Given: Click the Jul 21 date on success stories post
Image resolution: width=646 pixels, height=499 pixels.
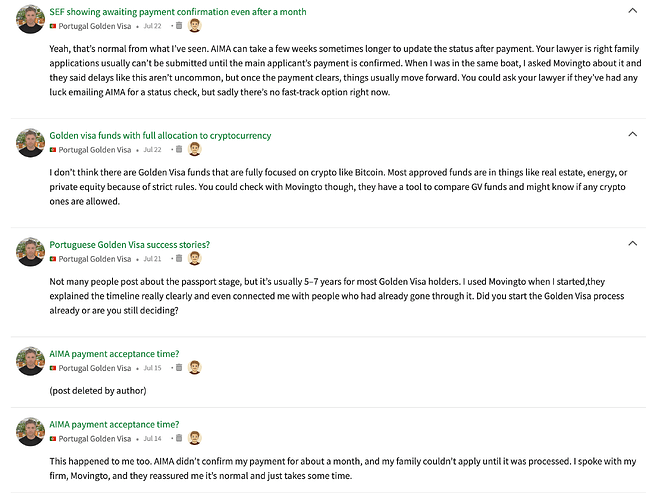Looking at the screenshot, I should pos(152,259).
